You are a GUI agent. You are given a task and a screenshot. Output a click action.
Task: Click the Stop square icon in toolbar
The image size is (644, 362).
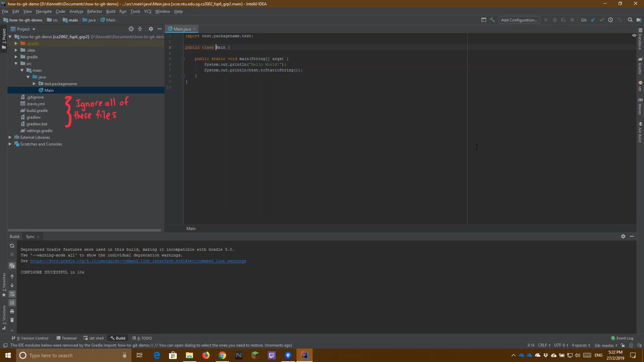point(572,20)
